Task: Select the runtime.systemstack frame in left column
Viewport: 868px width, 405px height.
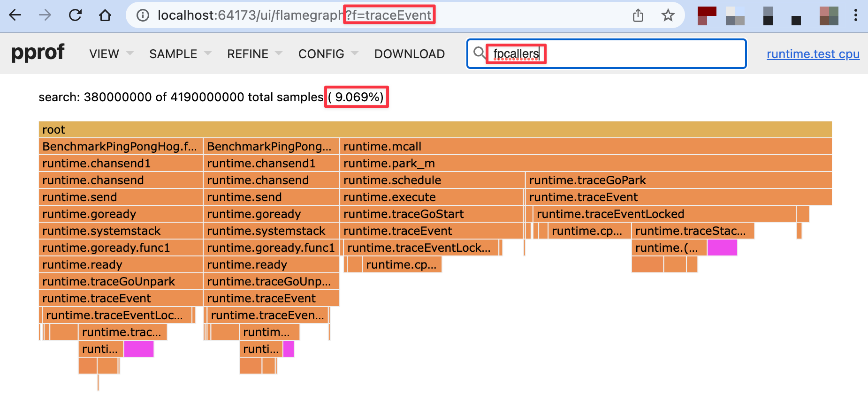Action: tap(121, 231)
